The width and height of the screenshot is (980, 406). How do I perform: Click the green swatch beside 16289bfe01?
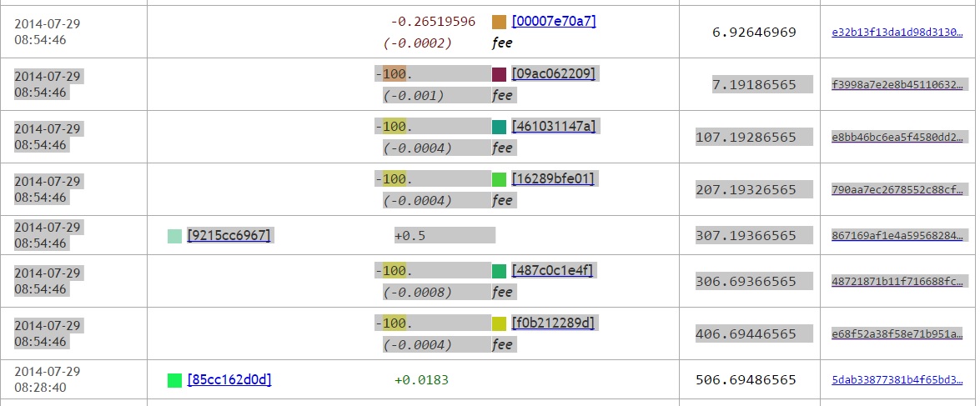tap(499, 180)
